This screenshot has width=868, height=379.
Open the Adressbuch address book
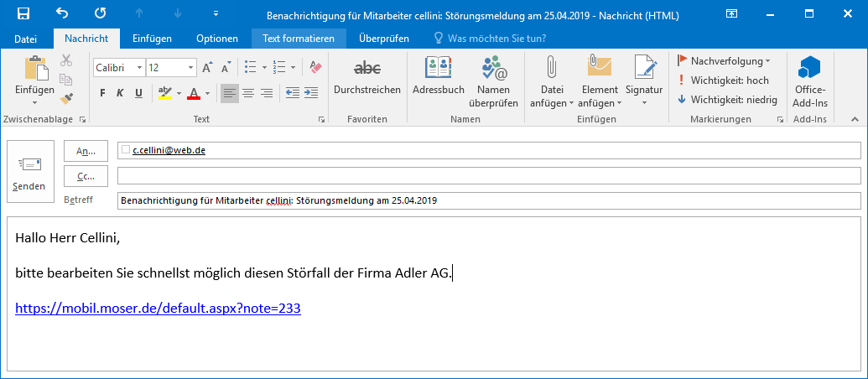click(x=439, y=75)
